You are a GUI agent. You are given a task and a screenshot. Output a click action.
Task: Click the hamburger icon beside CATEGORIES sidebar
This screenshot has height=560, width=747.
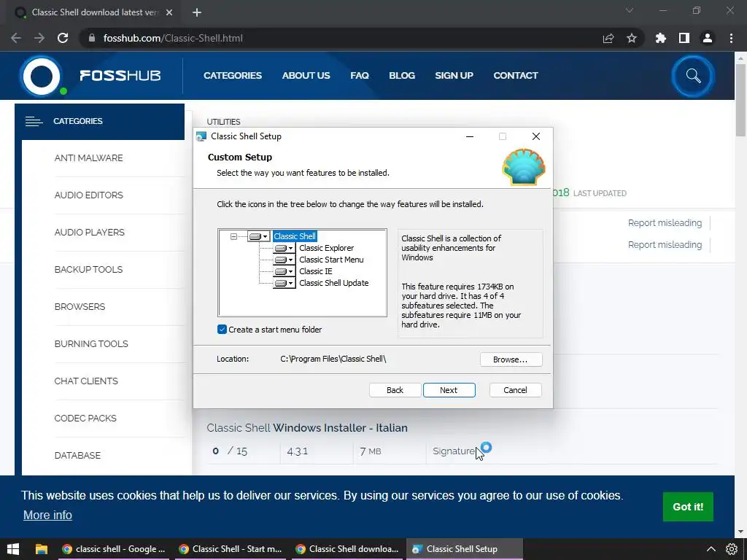pos(34,122)
